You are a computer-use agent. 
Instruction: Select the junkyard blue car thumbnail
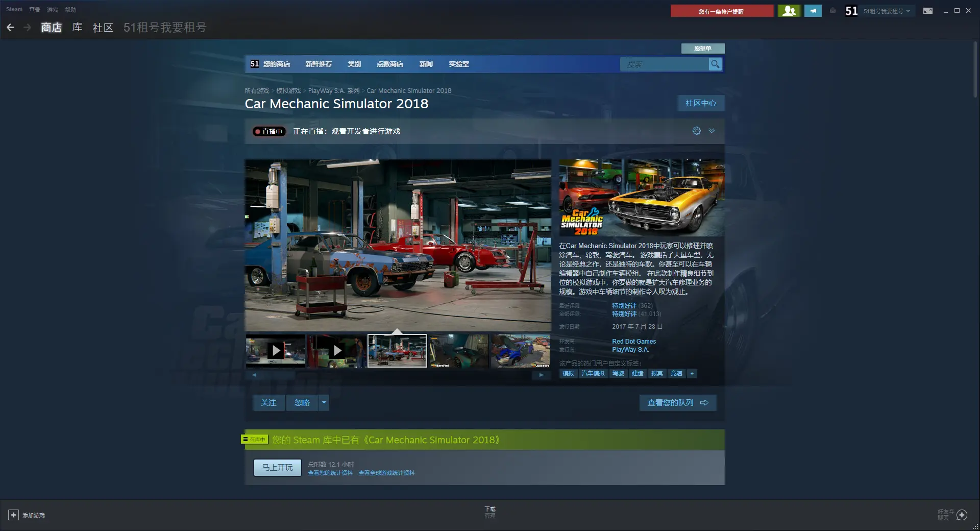coord(520,351)
